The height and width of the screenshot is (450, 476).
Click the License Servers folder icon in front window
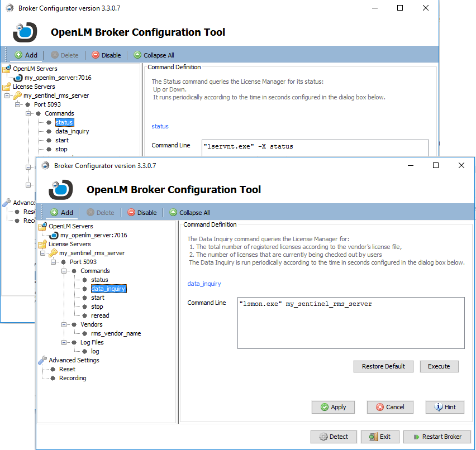[x=42, y=244]
